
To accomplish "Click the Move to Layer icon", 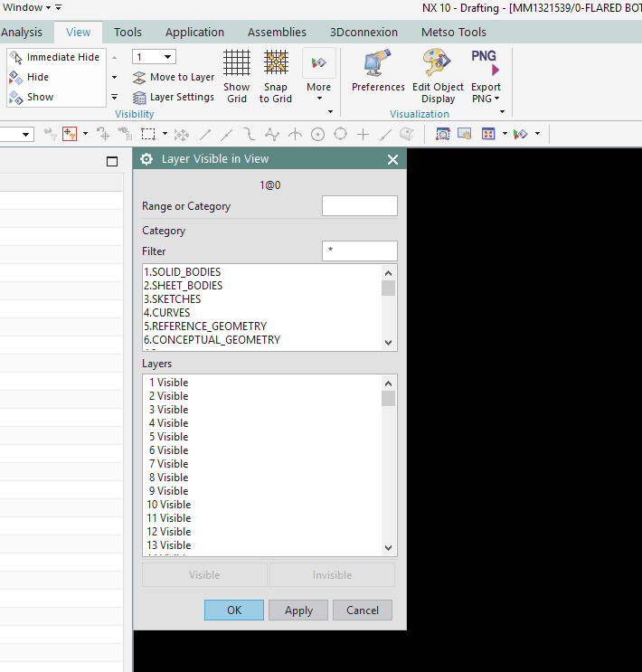I will tap(139, 77).
